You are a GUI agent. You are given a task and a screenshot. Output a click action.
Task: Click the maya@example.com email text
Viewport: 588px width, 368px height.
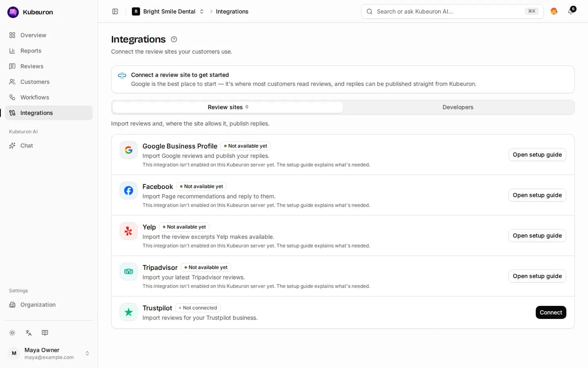click(x=49, y=357)
